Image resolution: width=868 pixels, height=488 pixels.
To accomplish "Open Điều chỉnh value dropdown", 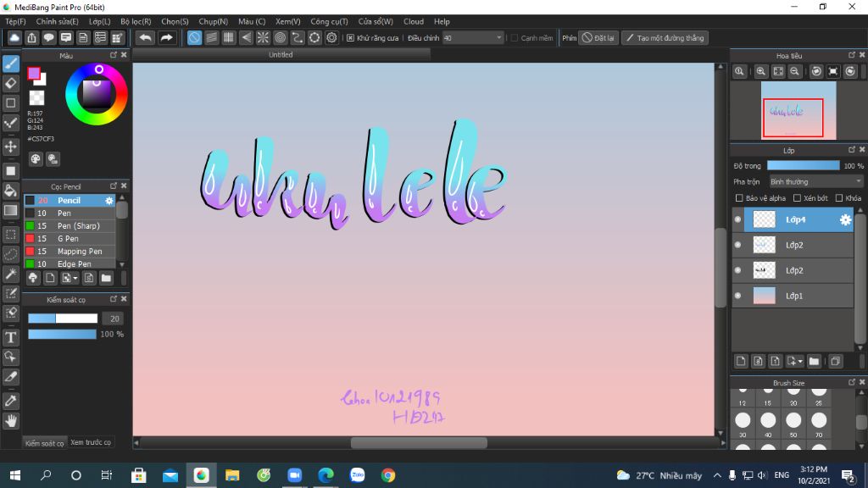I will (x=473, y=37).
